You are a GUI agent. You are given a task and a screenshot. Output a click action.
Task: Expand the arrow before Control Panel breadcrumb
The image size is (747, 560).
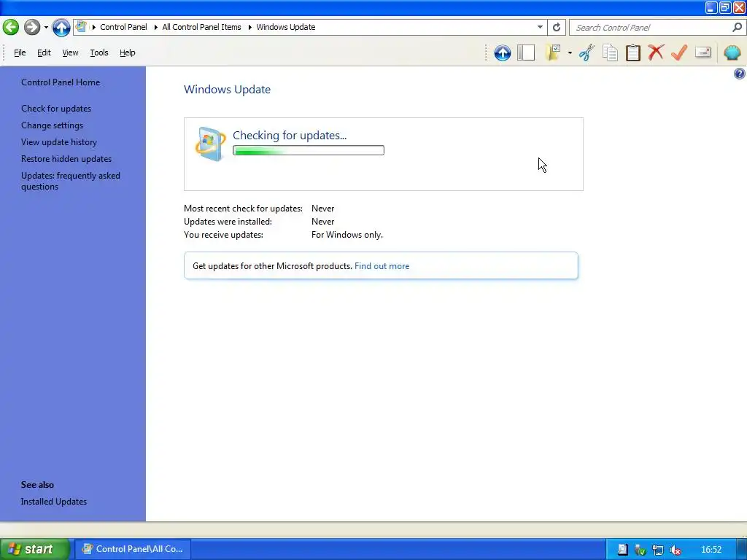tap(94, 27)
